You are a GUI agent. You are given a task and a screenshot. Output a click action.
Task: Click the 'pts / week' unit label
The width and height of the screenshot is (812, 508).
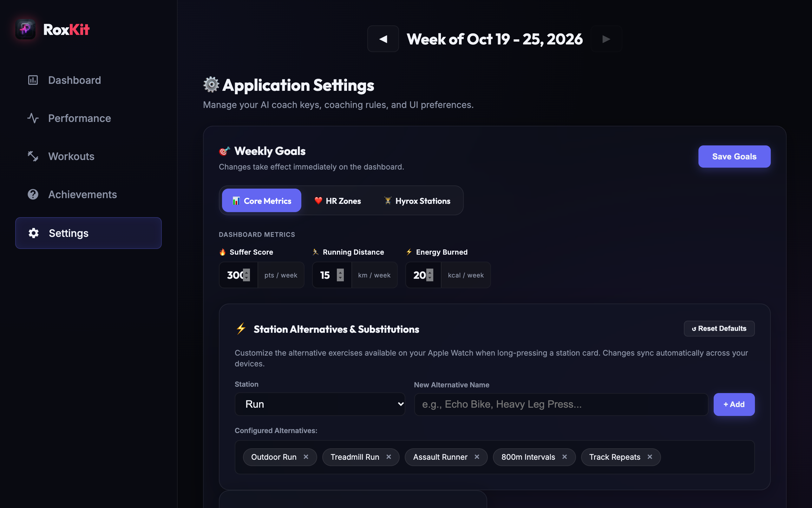[281, 275]
